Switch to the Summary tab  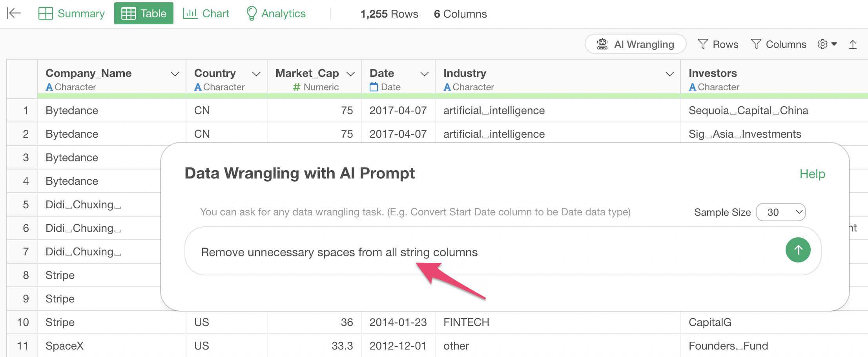[x=71, y=13]
